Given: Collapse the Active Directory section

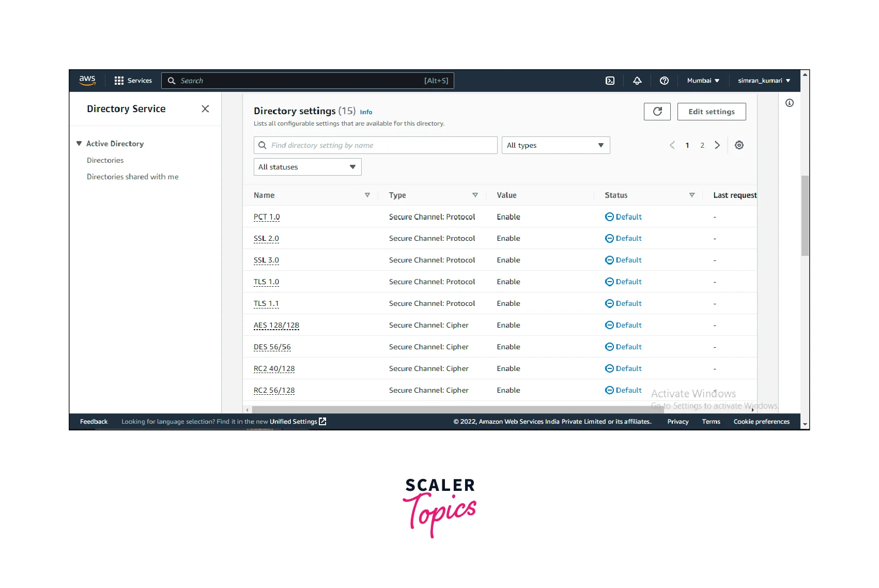Looking at the screenshot, I should [79, 144].
